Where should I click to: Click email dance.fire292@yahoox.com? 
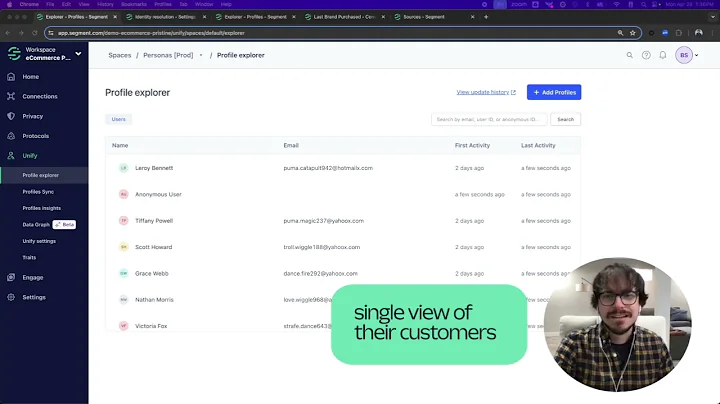coord(320,274)
